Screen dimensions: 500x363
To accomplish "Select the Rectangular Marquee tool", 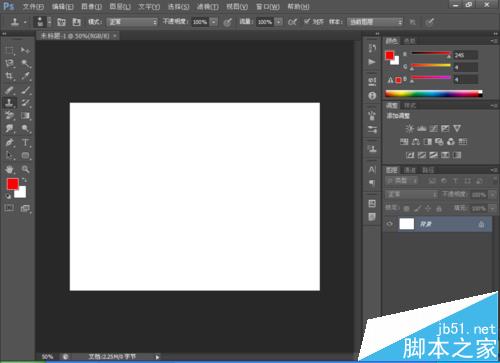I will 10,51.
